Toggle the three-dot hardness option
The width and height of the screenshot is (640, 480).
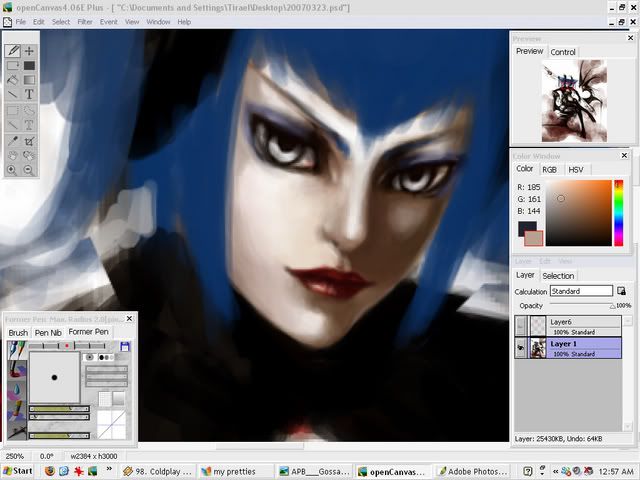(x=106, y=357)
